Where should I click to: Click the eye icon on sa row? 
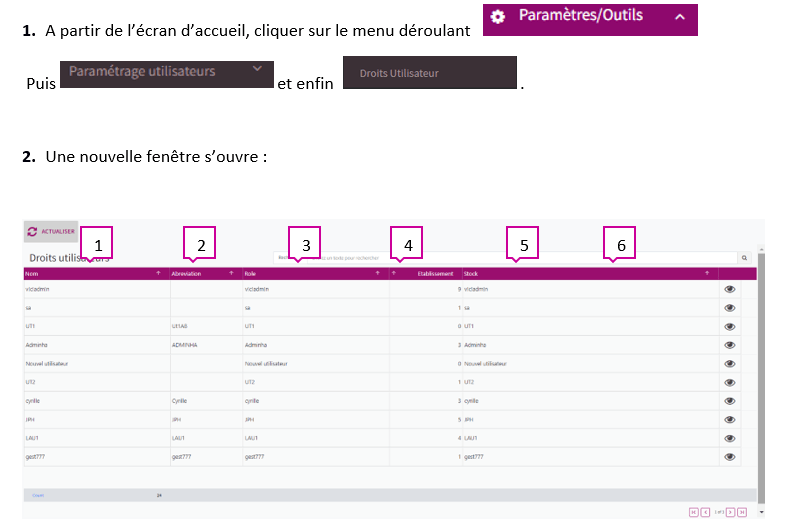tap(730, 308)
